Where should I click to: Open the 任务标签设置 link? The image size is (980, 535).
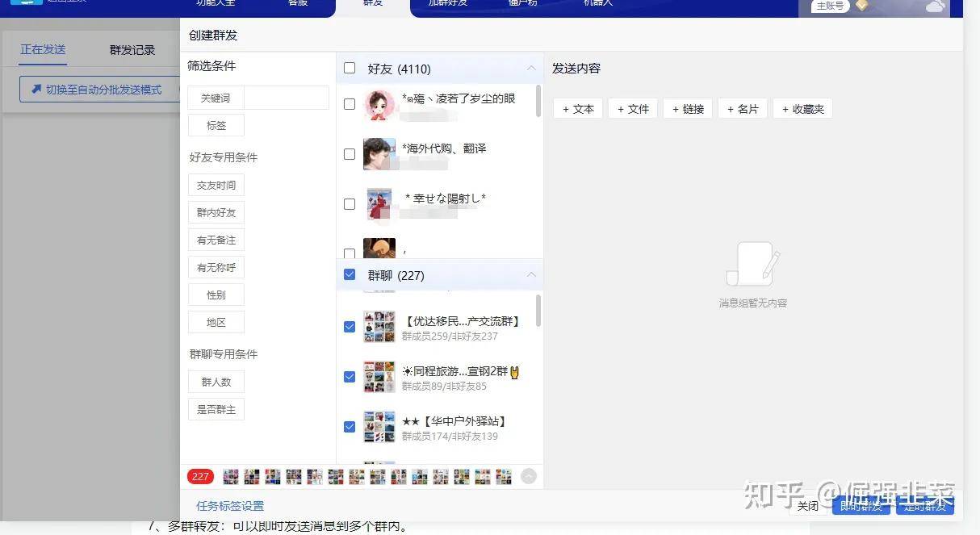click(230, 506)
